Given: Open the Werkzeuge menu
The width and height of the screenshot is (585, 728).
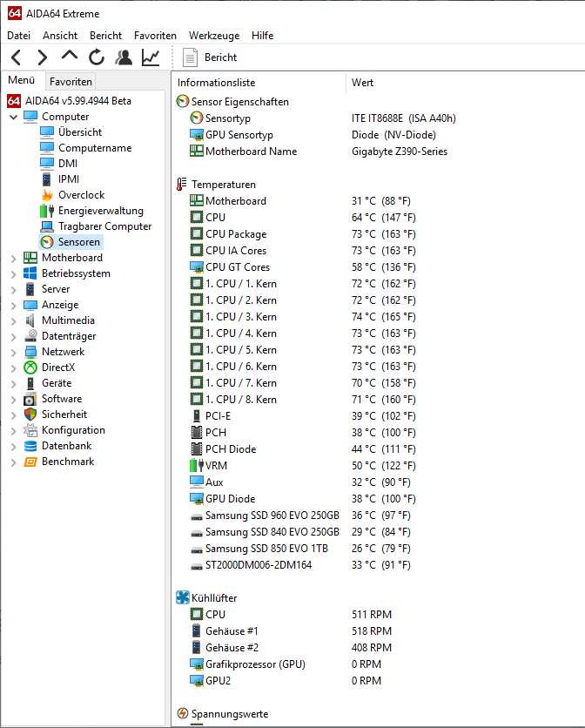Looking at the screenshot, I should (x=214, y=36).
